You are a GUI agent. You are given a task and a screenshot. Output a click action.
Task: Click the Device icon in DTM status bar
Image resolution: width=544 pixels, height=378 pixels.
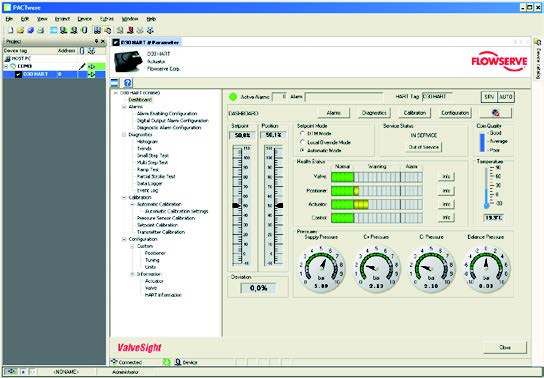point(178,362)
